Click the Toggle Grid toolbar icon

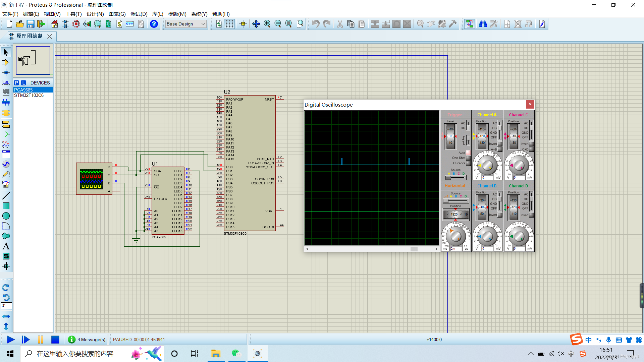click(x=229, y=24)
